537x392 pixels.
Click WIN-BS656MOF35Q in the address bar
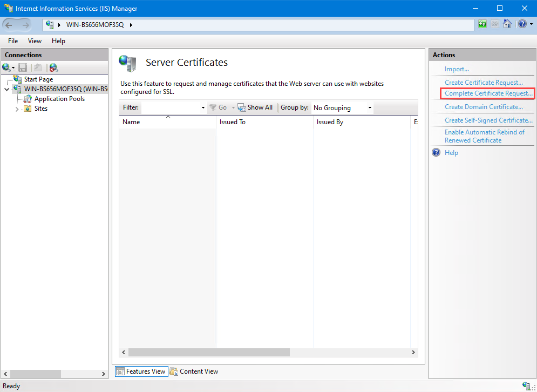tap(95, 25)
